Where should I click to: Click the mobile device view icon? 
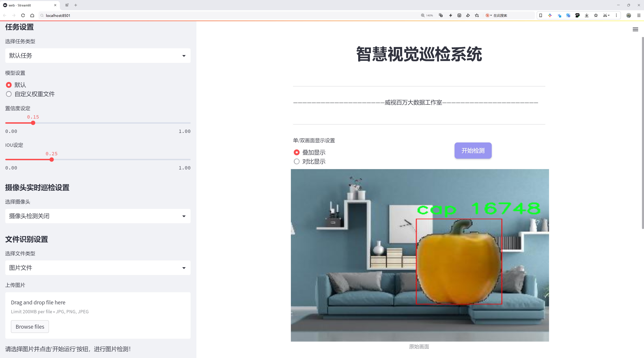pos(541,16)
